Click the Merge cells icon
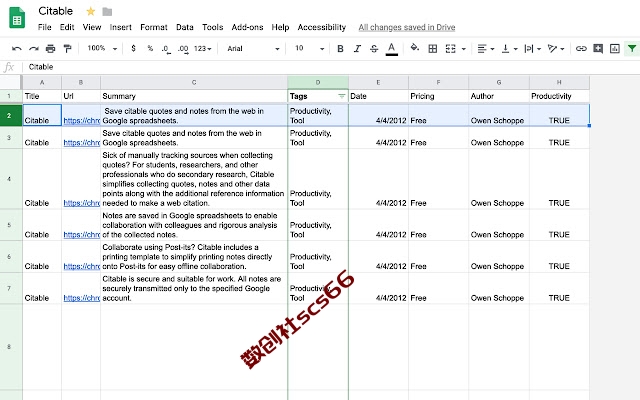 (x=451, y=49)
